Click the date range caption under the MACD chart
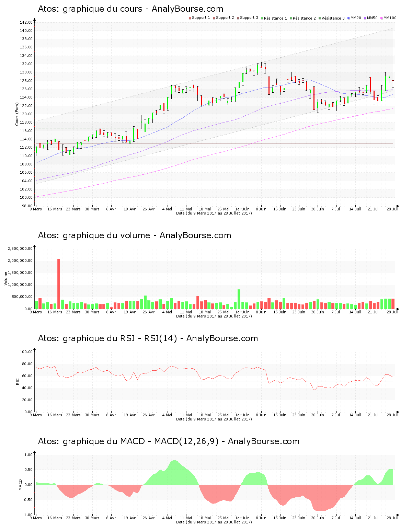Image resolution: width=412 pixels, height=532 pixels. [x=214, y=522]
